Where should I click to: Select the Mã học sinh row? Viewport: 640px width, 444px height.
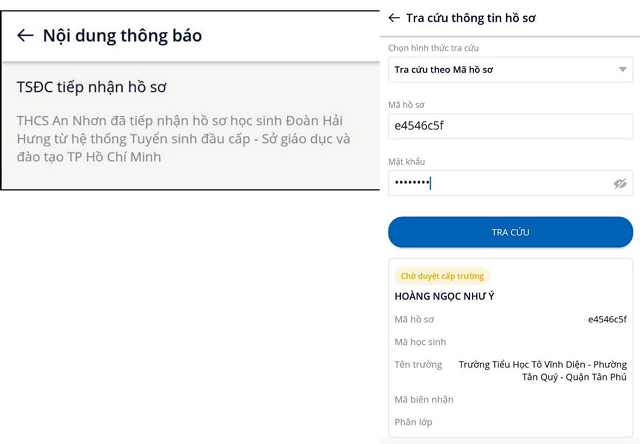[510, 342]
